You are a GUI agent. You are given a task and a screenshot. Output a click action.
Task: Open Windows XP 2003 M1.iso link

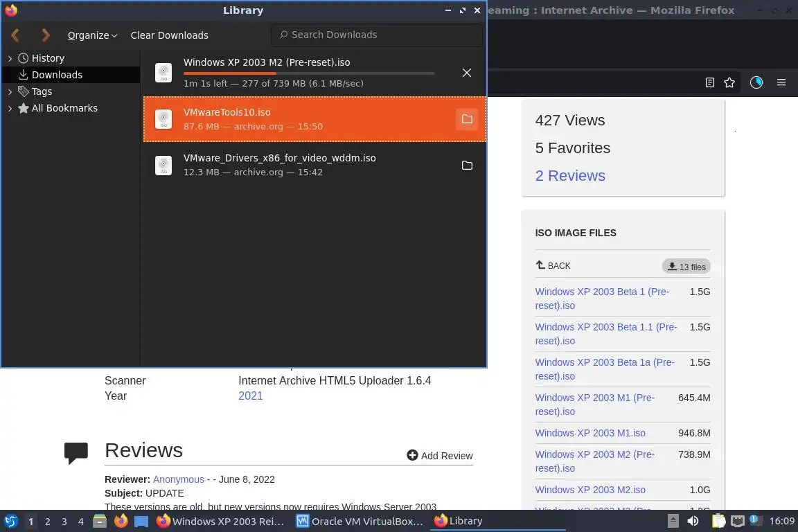590,433
